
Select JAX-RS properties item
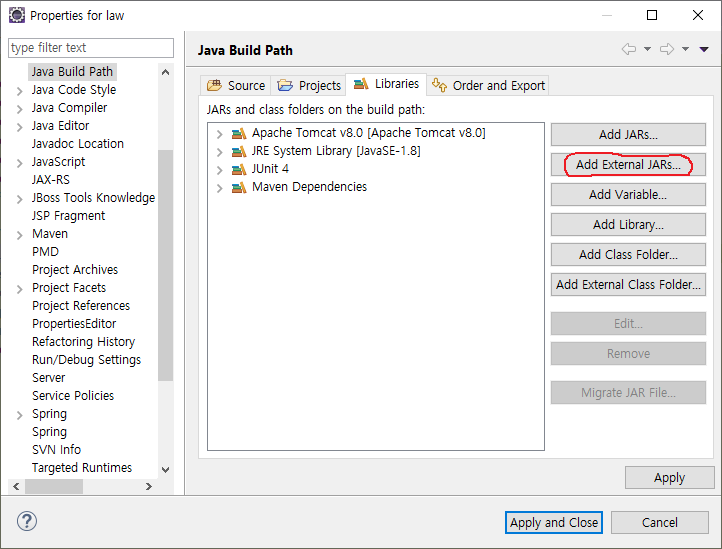(x=51, y=180)
